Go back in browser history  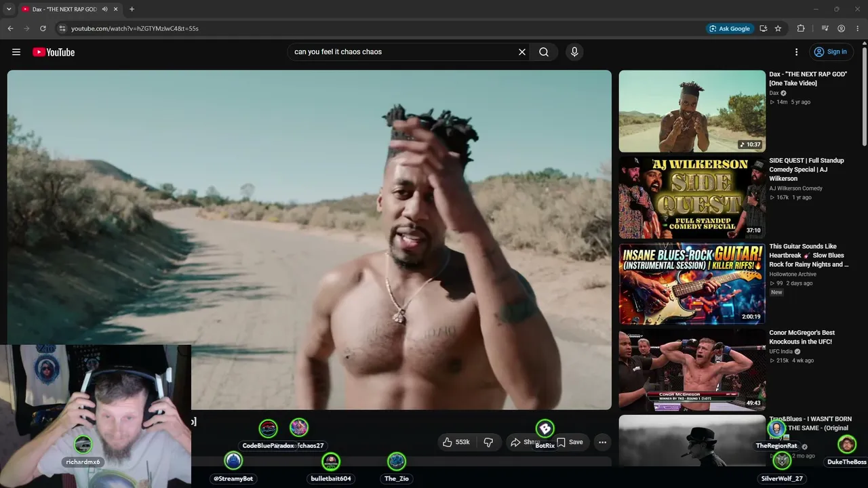click(x=10, y=28)
